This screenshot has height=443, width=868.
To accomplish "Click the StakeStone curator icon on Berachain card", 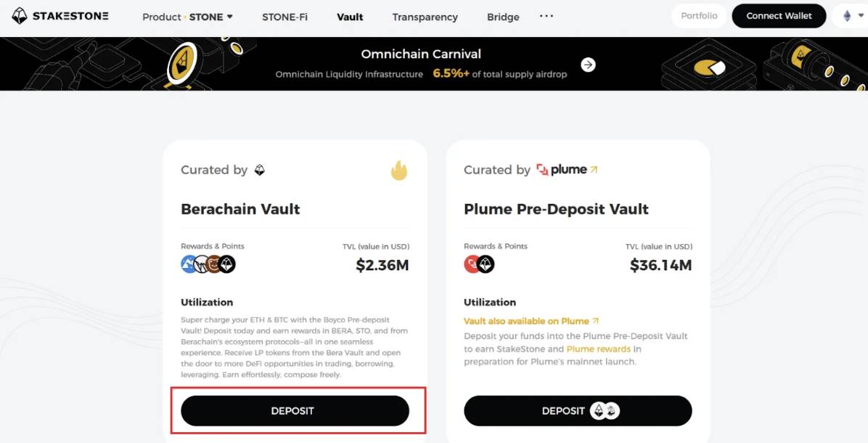I will (260, 170).
